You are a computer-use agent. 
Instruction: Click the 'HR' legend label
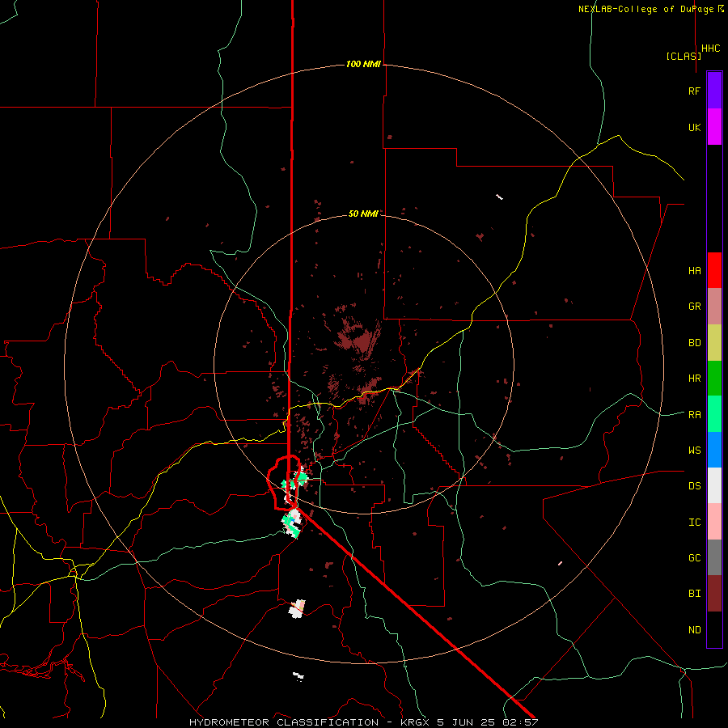(694, 379)
